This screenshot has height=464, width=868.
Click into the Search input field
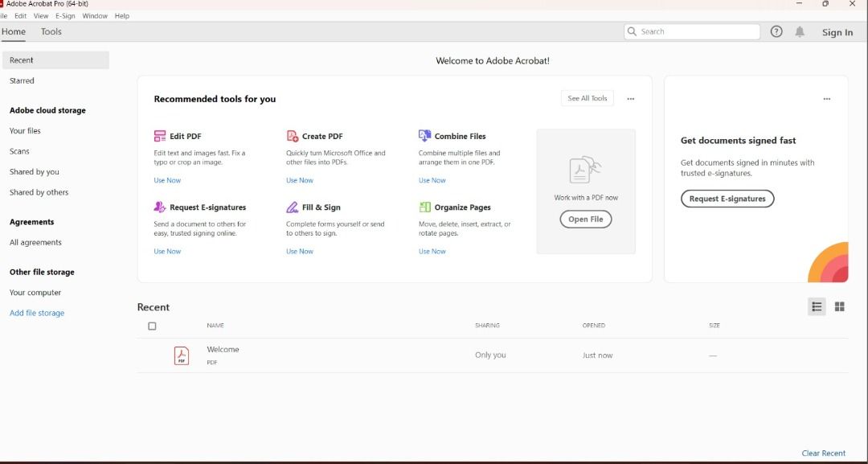(x=692, y=31)
